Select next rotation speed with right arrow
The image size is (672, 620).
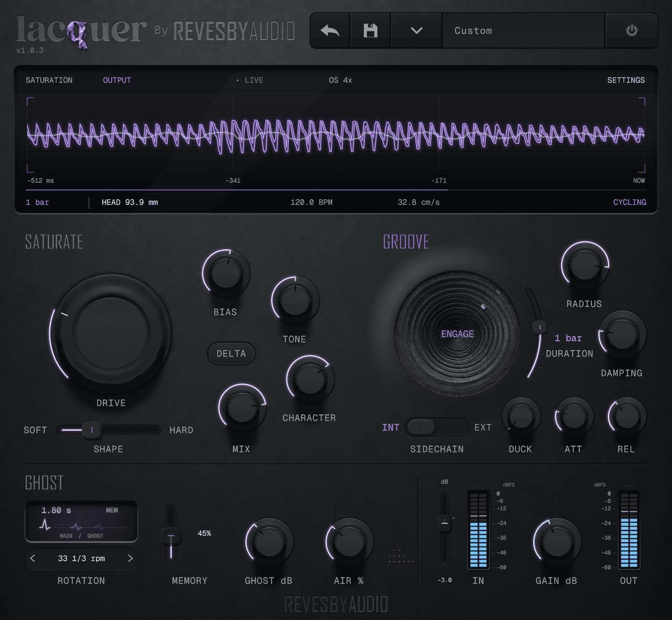click(x=130, y=558)
